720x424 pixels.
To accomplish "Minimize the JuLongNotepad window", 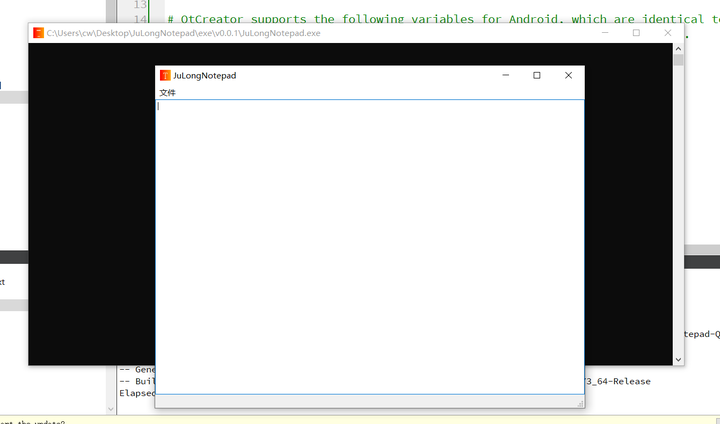I will tap(506, 75).
